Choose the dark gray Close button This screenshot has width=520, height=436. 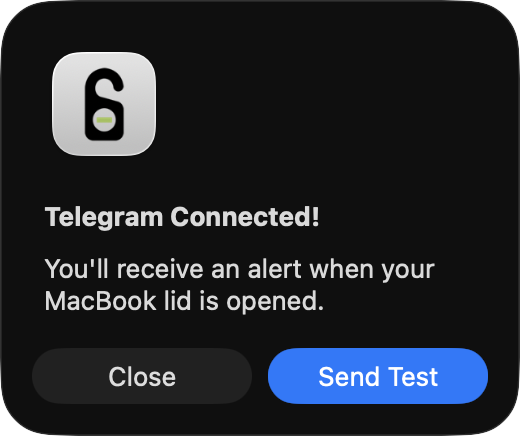click(x=142, y=376)
